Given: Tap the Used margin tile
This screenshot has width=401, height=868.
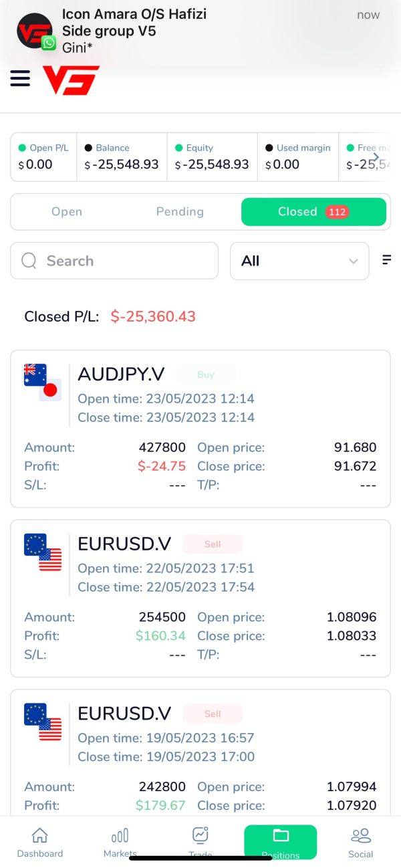Looking at the screenshot, I should tap(298, 157).
